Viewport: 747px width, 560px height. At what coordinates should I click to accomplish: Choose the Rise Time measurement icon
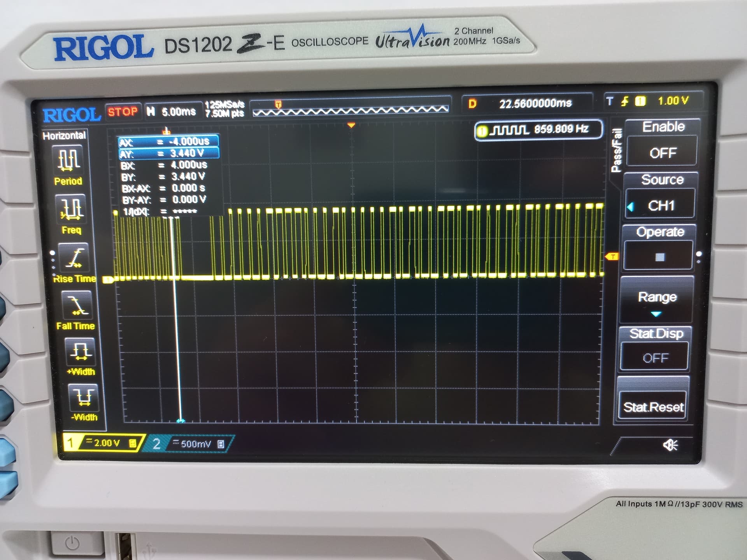[75, 258]
